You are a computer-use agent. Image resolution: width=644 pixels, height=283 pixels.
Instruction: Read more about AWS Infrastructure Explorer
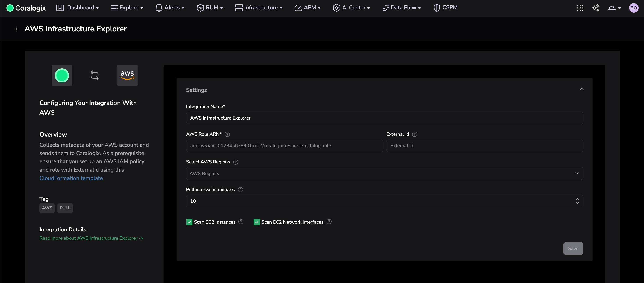click(91, 238)
